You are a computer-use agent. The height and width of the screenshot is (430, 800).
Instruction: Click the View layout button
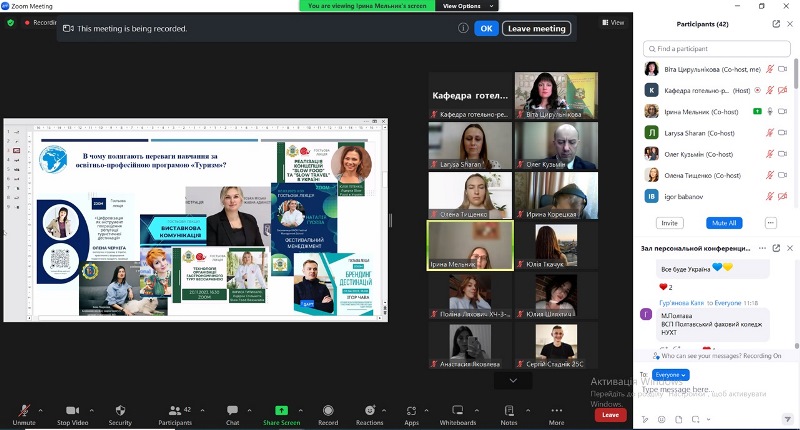[x=613, y=22]
